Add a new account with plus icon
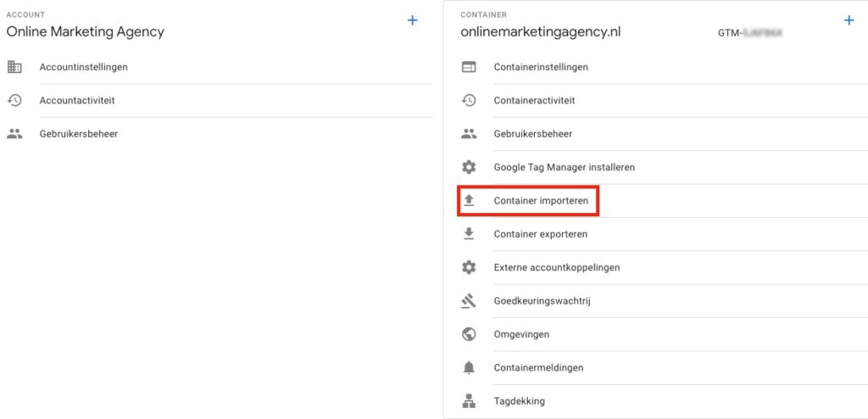The image size is (868, 419). coord(413,20)
